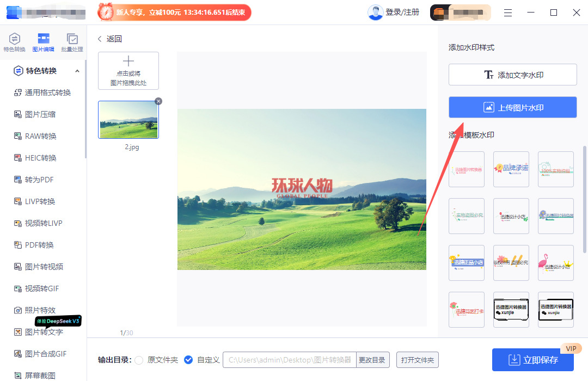The width and height of the screenshot is (588, 381).
Task: Click the output directory path field
Action: 290,360
